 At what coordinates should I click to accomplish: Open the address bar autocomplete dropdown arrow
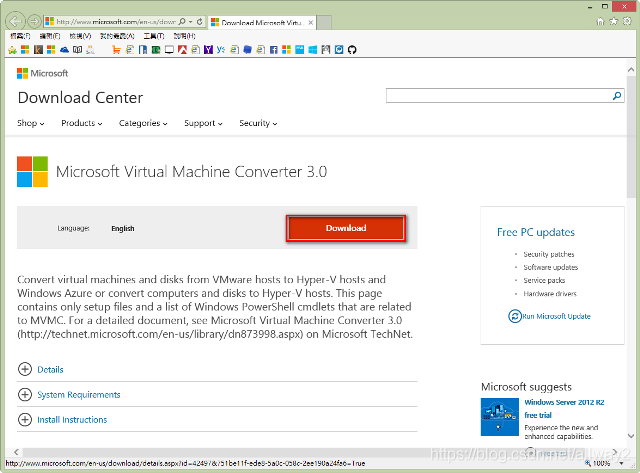(191, 22)
